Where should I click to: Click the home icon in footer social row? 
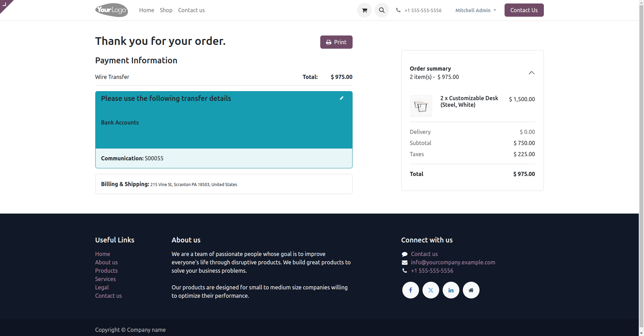(471, 290)
